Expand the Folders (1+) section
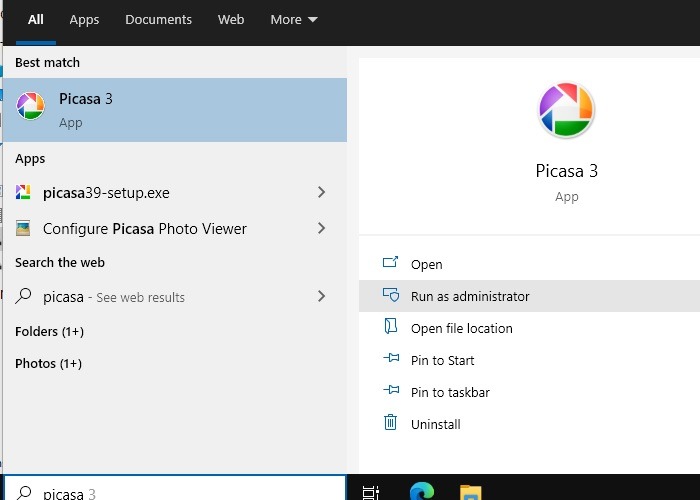Image resolution: width=700 pixels, height=500 pixels. click(x=50, y=332)
